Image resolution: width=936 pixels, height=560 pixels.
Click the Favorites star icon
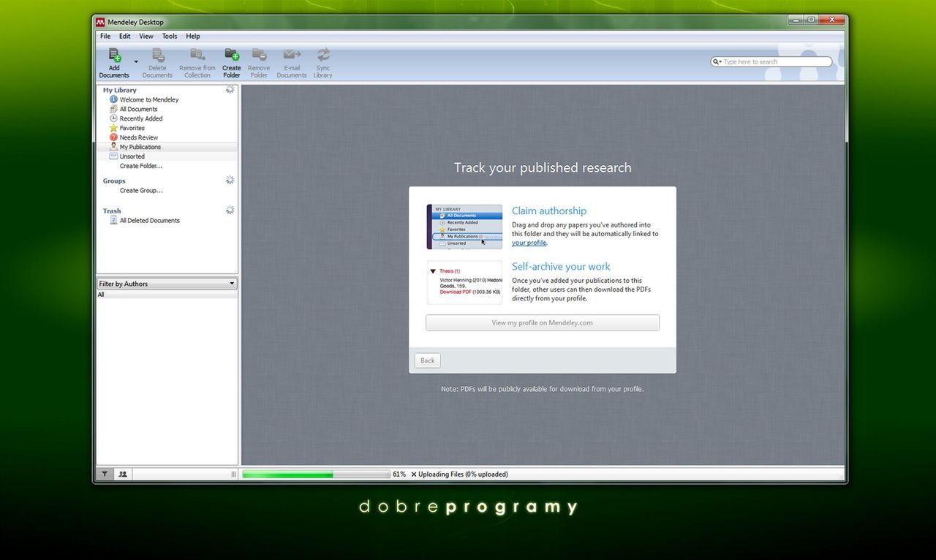click(x=113, y=128)
